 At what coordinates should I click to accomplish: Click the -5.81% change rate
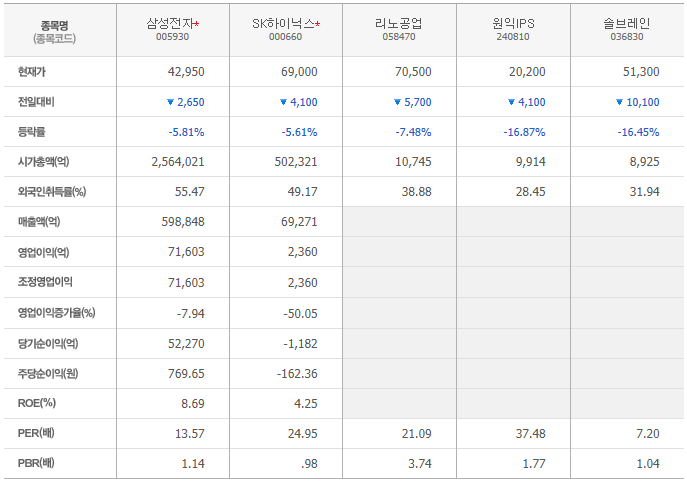[x=187, y=132]
